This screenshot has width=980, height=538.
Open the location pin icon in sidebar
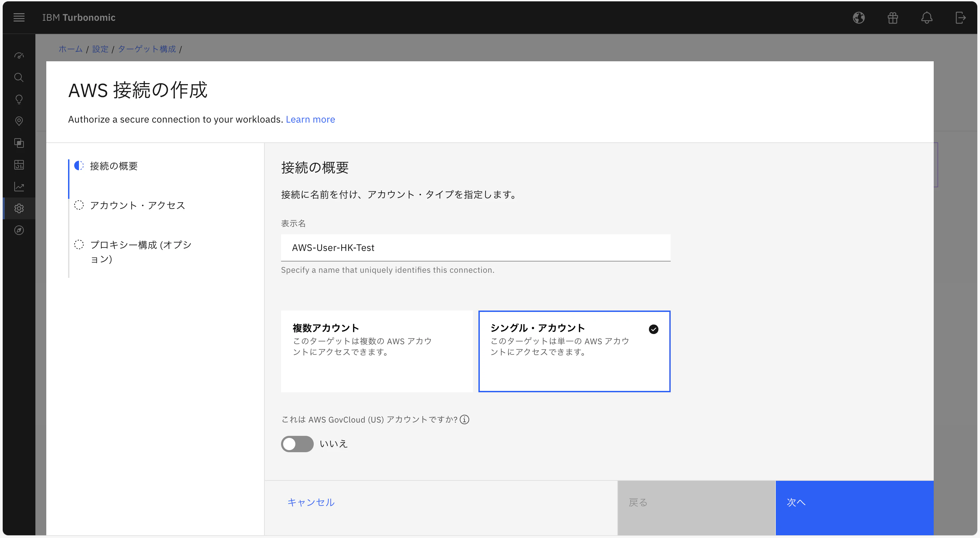click(19, 121)
